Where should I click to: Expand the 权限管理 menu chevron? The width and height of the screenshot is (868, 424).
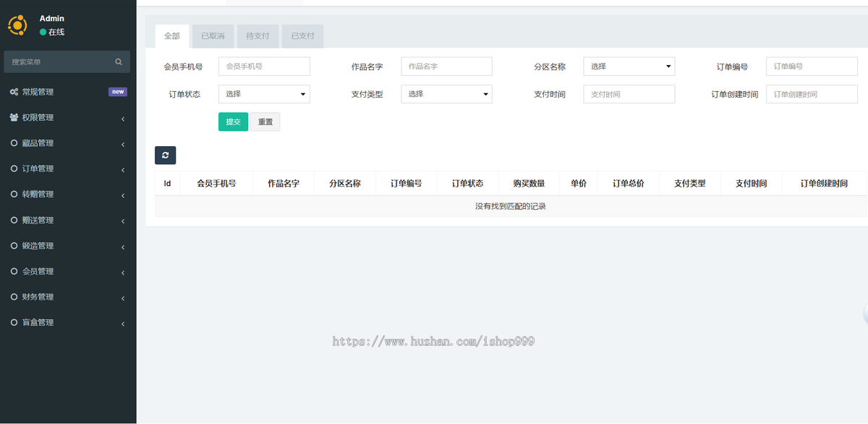tap(123, 119)
